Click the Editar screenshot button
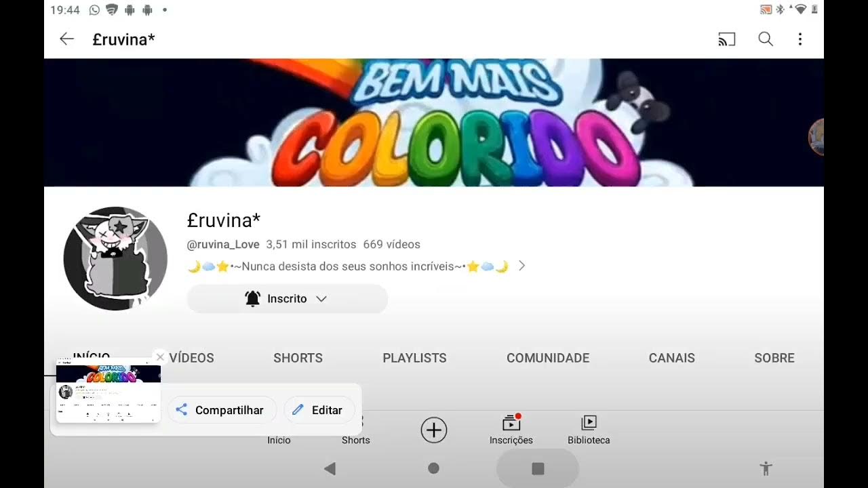Screen dimensions: 868x488 point(318,410)
